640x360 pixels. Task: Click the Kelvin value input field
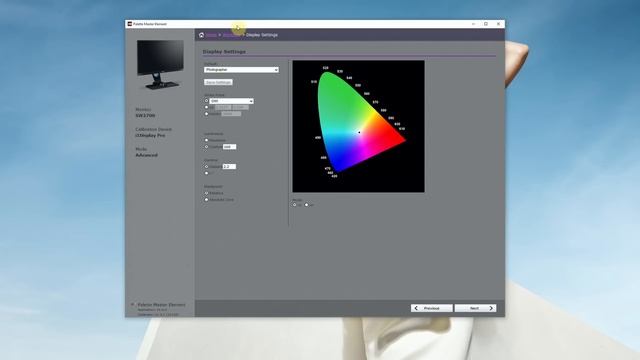(x=231, y=114)
